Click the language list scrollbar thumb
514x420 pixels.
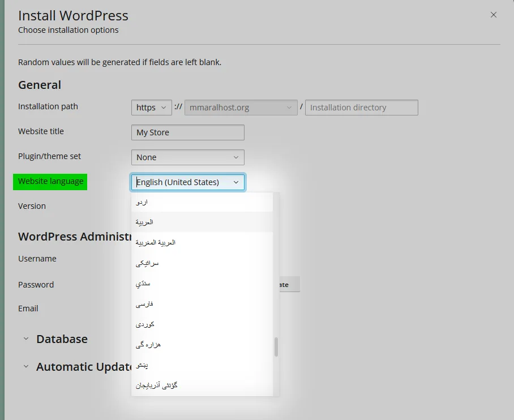[x=276, y=346]
